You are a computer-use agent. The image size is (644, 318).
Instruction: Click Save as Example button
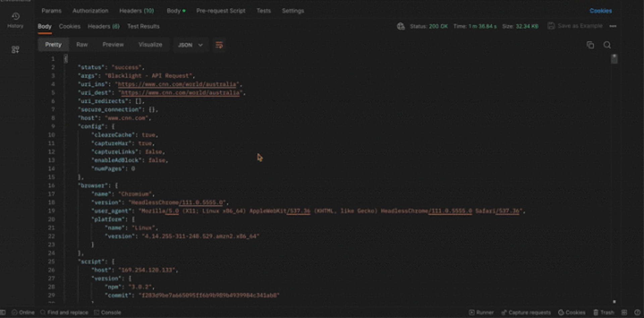(575, 26)
